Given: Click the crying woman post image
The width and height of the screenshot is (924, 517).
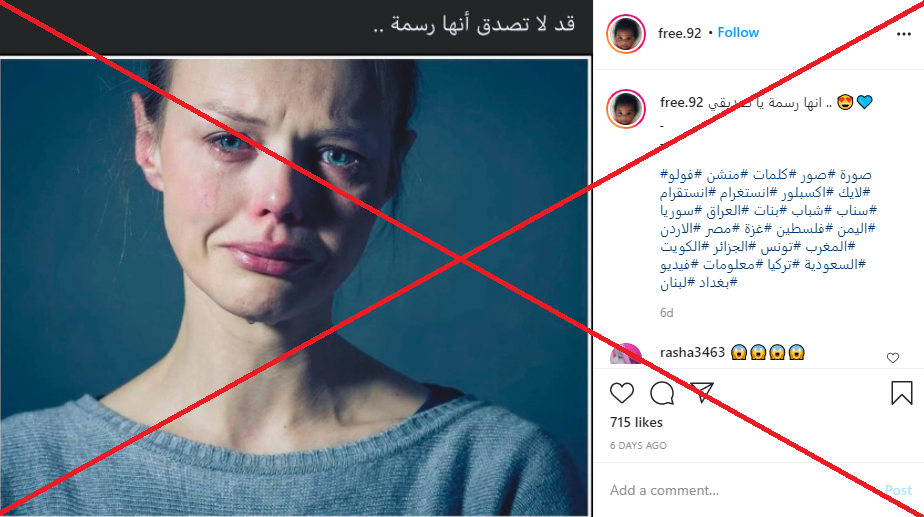Looking at the screenshot, I should [x=295, y=287].
